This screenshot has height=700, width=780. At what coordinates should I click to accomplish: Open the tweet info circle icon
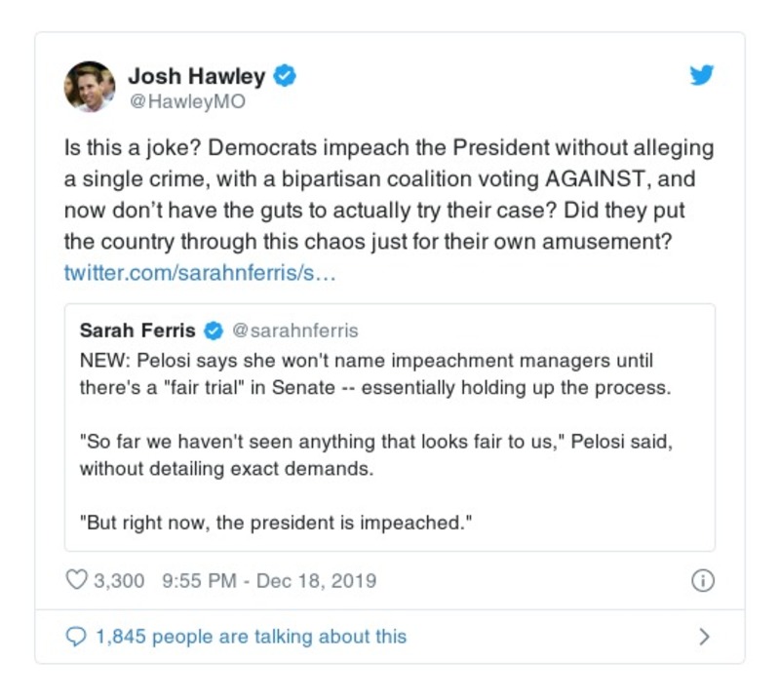pyautogui.click(x=702, y=581)
